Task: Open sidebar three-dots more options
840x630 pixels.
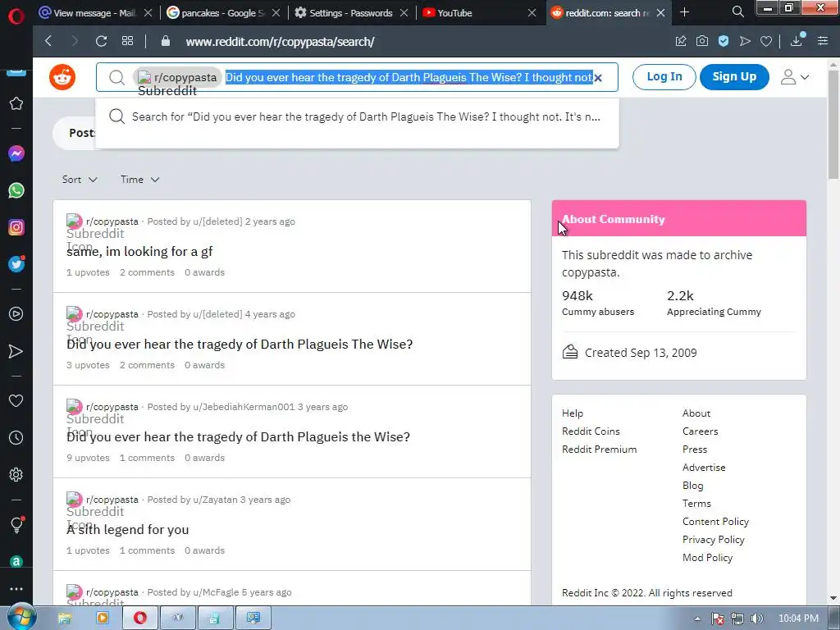Action: [16, 589]
